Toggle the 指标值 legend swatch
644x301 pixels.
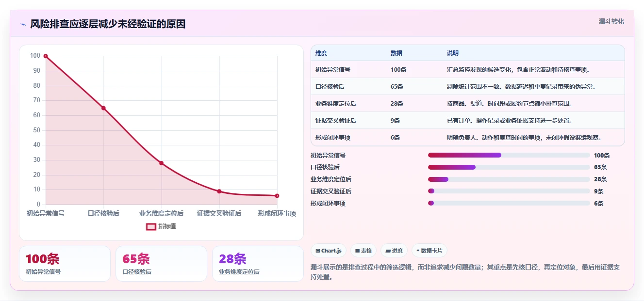point(151,226)
